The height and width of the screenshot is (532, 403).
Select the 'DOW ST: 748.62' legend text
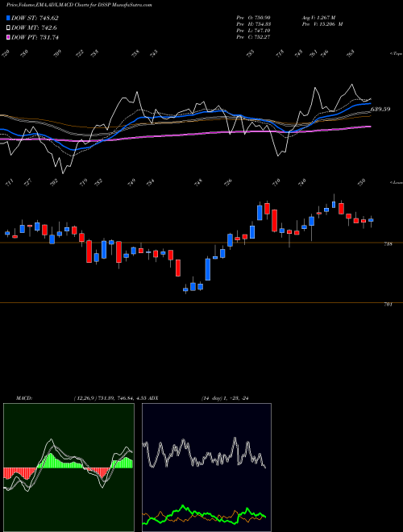click(x=35, y=18)
